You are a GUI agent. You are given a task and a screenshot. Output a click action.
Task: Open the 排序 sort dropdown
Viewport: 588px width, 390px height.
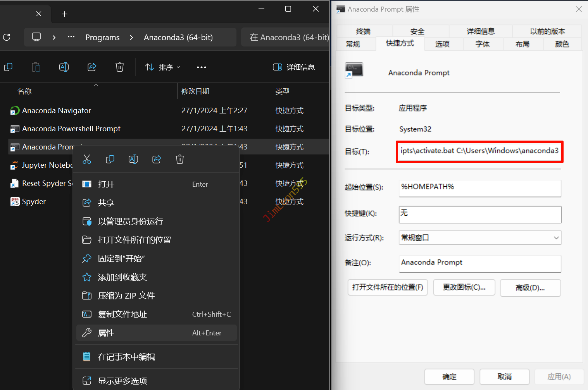pos(162,67)
